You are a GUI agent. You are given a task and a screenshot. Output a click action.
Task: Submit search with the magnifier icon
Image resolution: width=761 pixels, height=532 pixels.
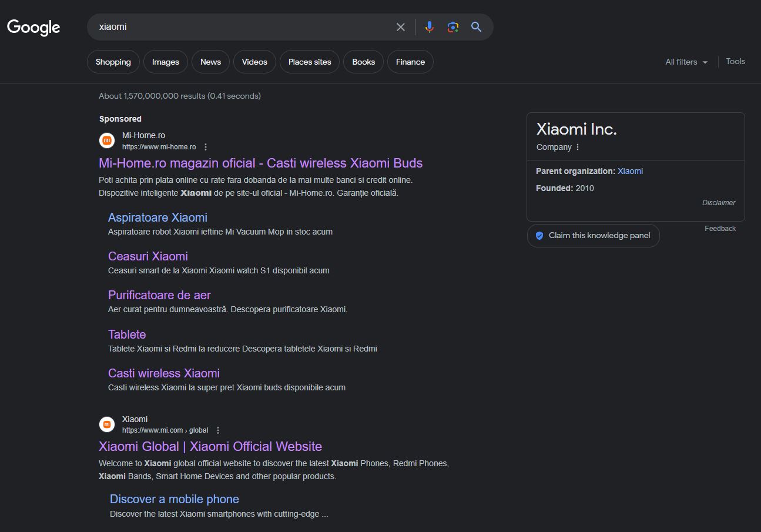pos(477,27)
